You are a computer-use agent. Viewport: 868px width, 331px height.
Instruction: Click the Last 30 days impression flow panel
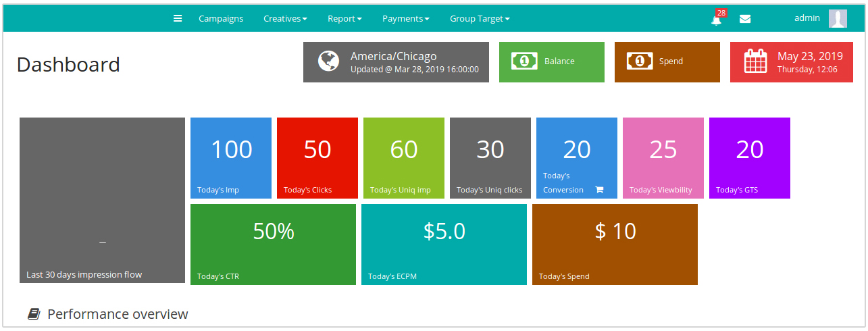click(x=102, y=200)
